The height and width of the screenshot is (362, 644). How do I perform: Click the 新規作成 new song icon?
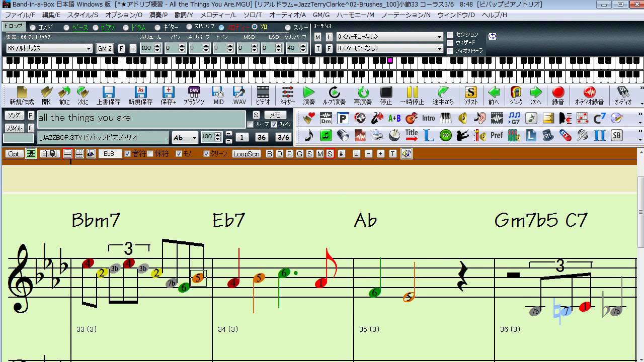tap(22, 96)
